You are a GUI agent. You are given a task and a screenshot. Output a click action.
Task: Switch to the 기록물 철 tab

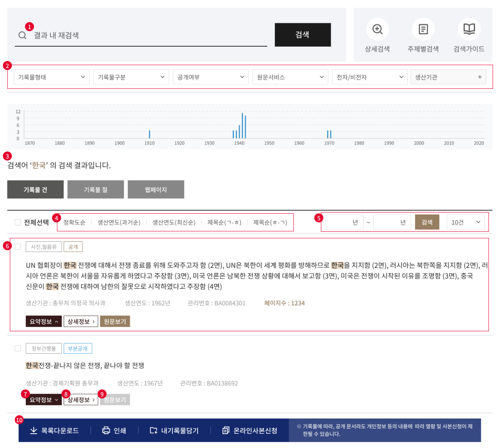(x=95, y=190)
